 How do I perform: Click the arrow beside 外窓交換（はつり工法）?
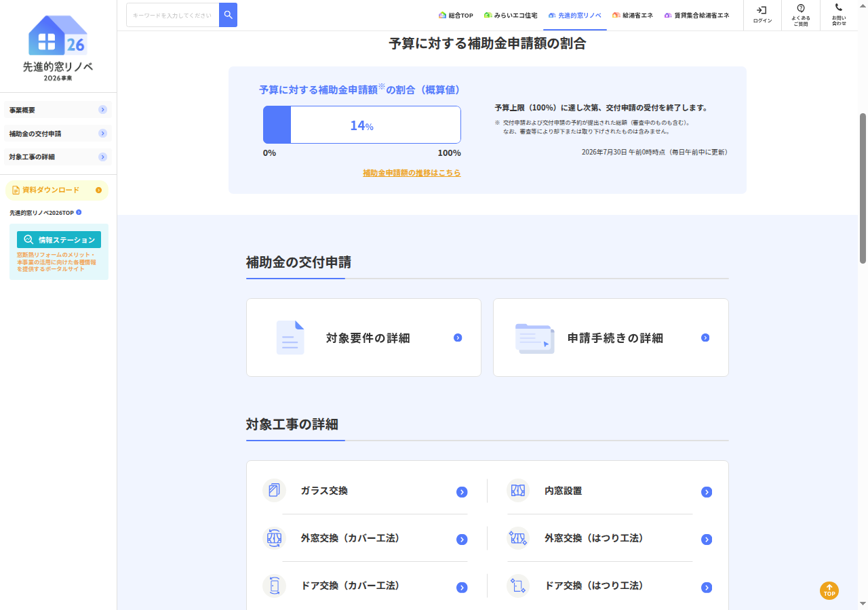tap(707, 540)
